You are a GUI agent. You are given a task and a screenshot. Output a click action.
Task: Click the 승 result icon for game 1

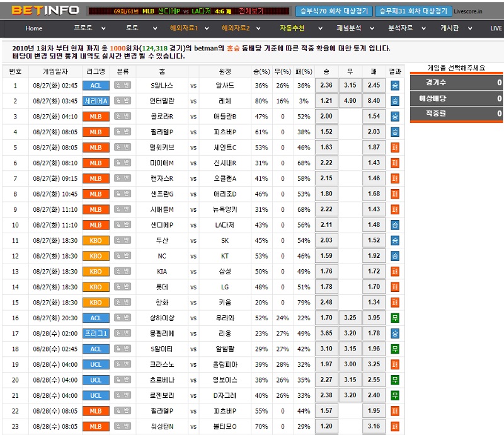395,85
